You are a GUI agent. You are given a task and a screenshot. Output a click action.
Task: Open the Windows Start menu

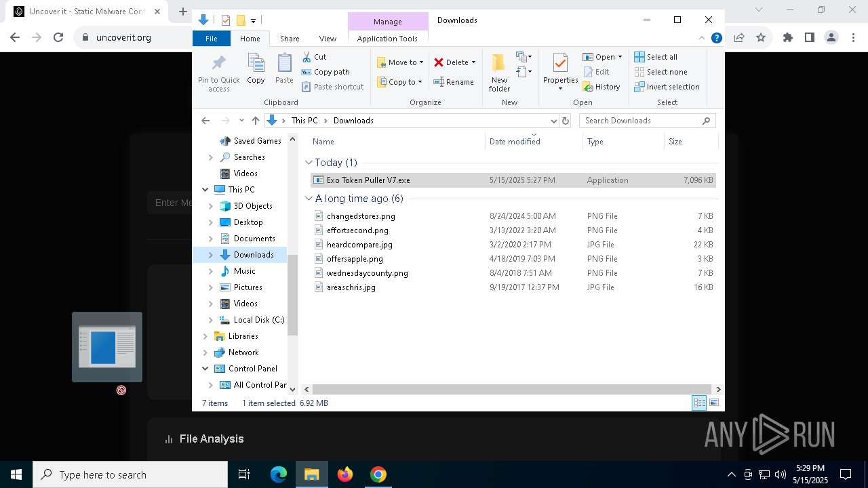coord(16,474)
